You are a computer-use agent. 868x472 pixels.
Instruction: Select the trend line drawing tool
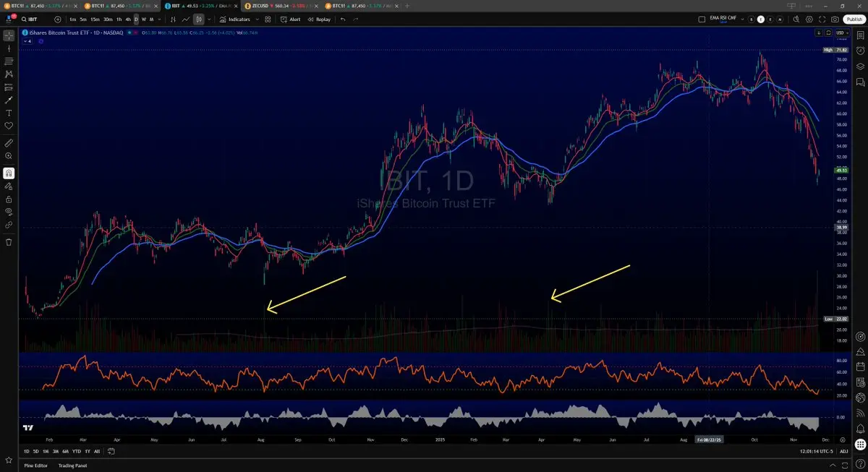coord(9,48)
